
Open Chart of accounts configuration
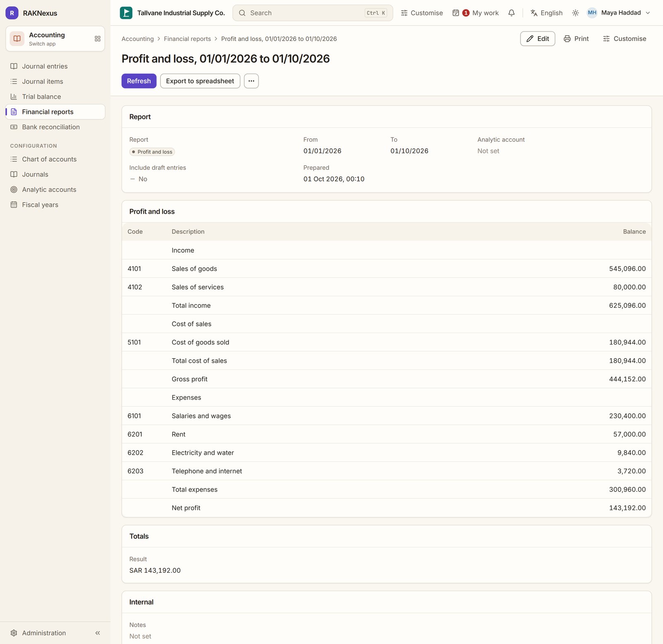click(55, 159)
